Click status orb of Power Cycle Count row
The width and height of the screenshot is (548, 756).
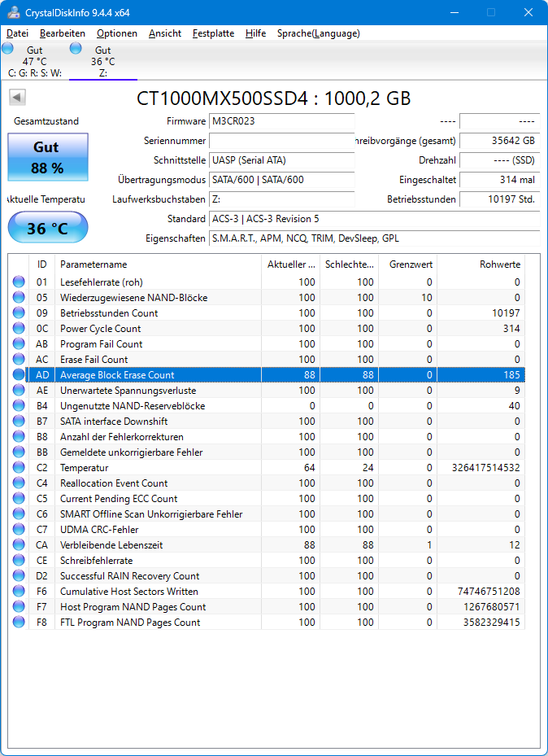point(19,328)
